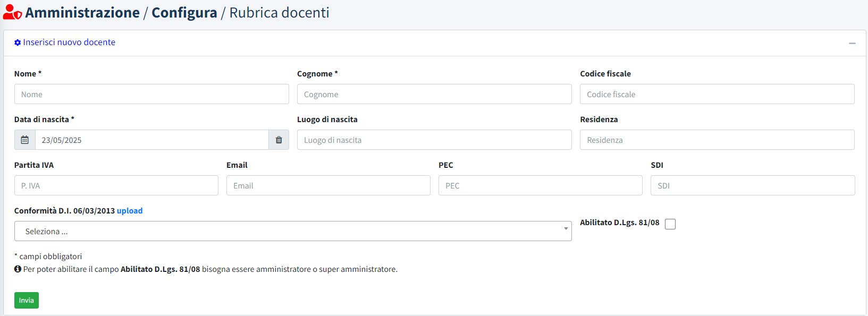Toggle the Abilitato D.Lgs. 81/08 checkbox
868x316 pixels.
coord(670,224)
